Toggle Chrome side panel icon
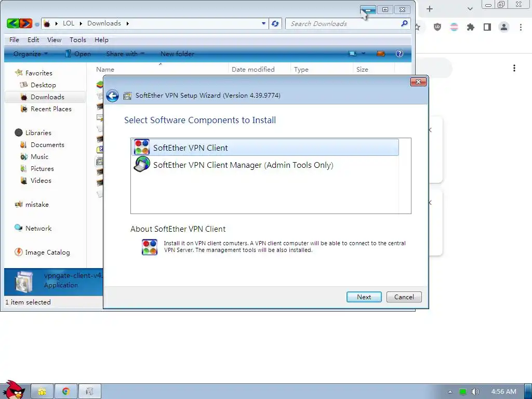The width and height of the screenshot is (532, 399). pos(487,27)
